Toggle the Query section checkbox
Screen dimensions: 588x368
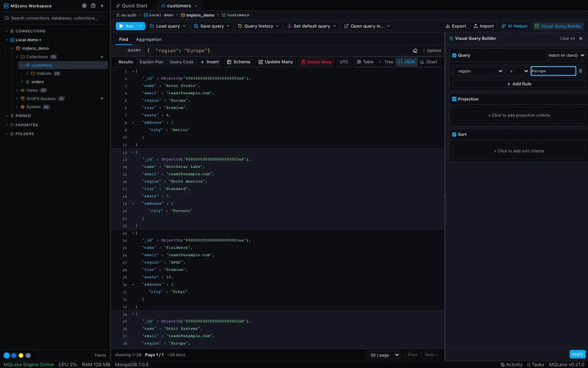tap(454, 55)
